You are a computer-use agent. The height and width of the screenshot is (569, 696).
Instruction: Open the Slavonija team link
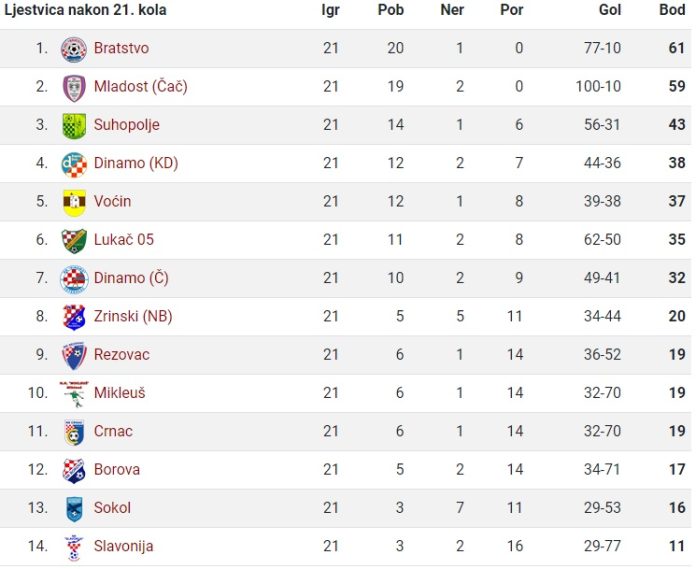(123, 546)
